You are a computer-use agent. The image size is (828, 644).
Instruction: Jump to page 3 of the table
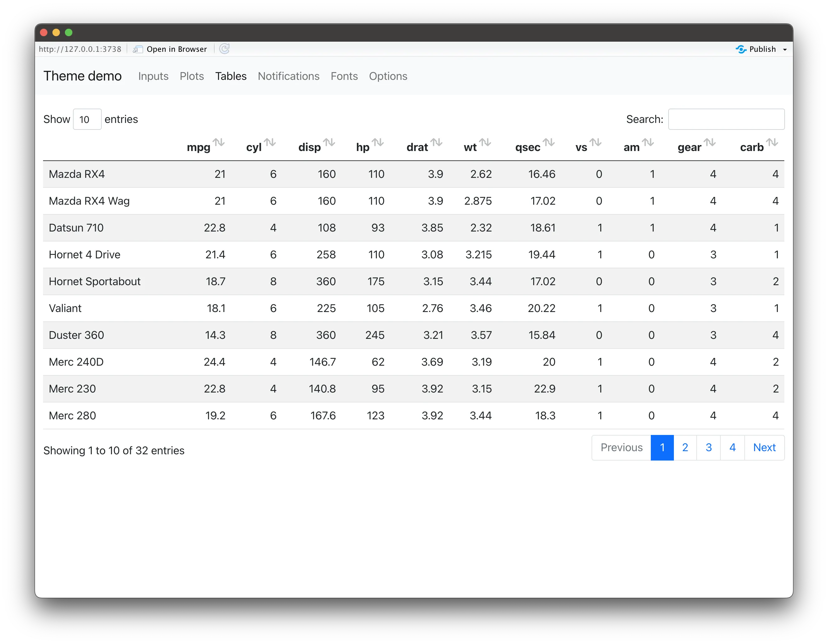[708, 447]
